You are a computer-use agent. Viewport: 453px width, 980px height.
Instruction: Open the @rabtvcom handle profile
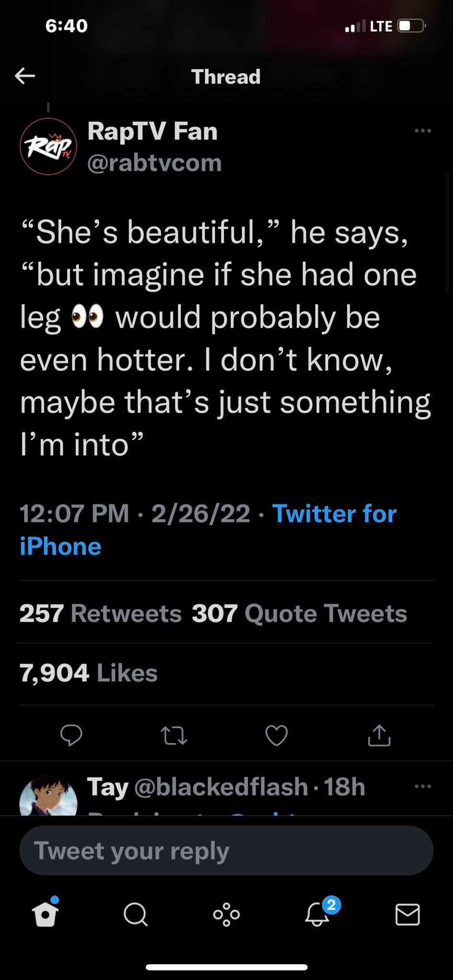pos(154,163)
